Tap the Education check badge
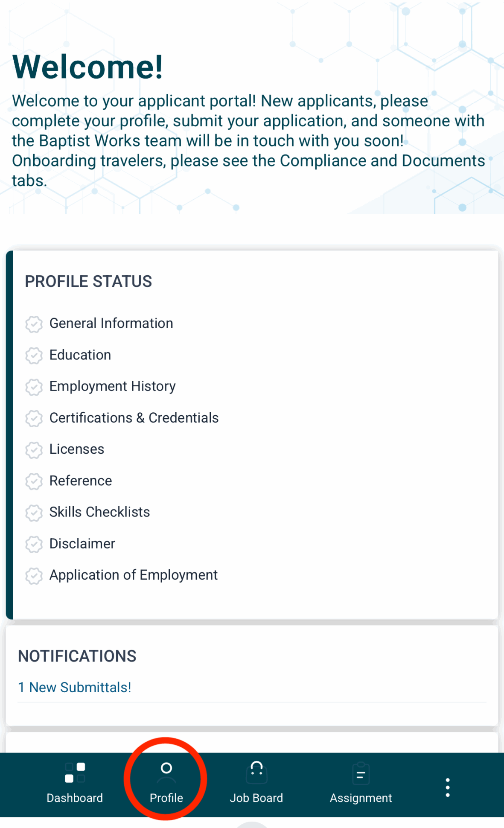Image resolution: width=504 pixels, height=828 pixels. point(34,356)
